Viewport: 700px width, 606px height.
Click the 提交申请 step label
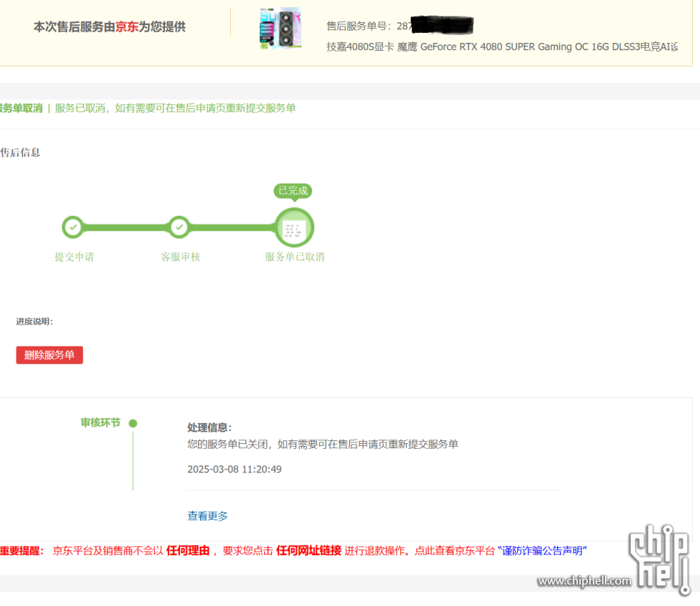(x=74, y=257)
